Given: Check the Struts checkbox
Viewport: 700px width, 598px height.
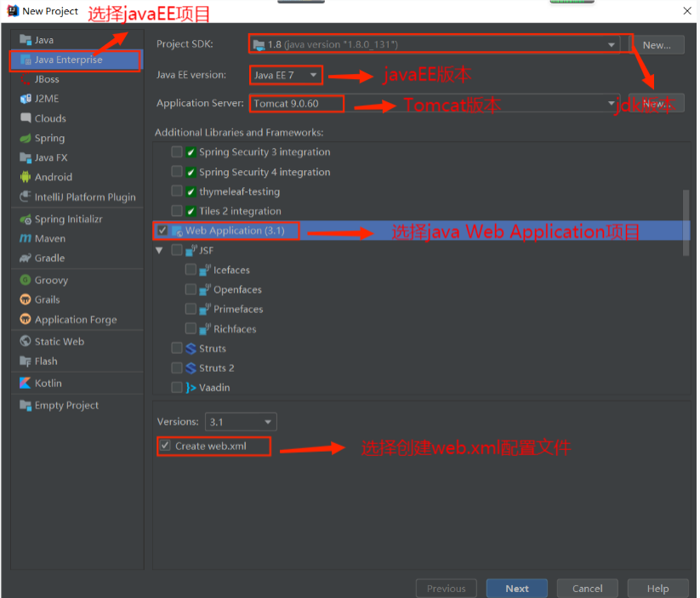Looking at the screenshot, I should tap(177, 349).
